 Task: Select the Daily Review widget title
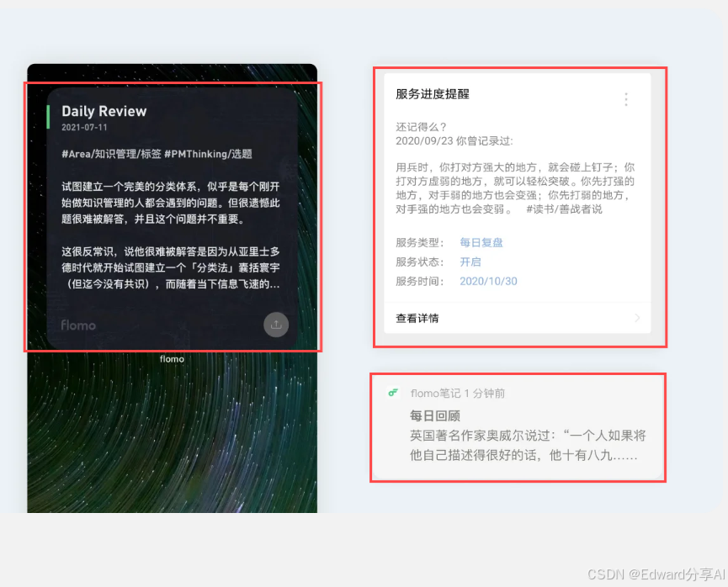pos(104,111)
